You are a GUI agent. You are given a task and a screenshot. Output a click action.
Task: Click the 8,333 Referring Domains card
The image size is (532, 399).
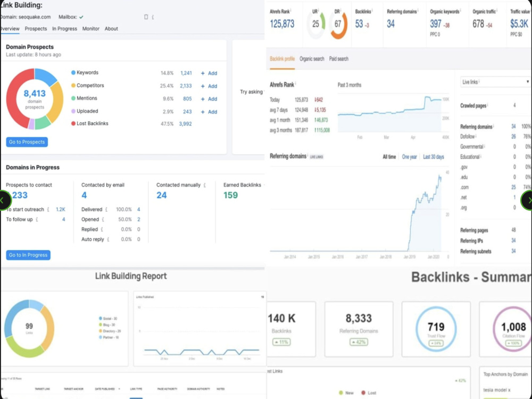pyautogui.click(x=359, y=329)
